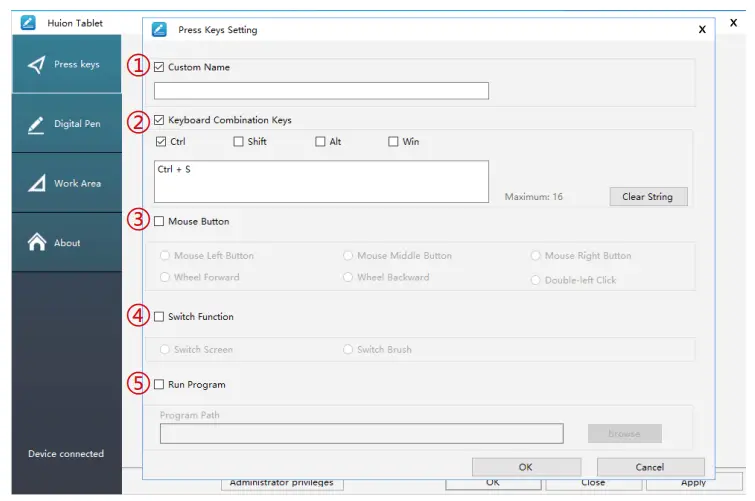The image size is (755, 501).
Task: Click the Press keys paper plane icon
Action: coord(37,65)
